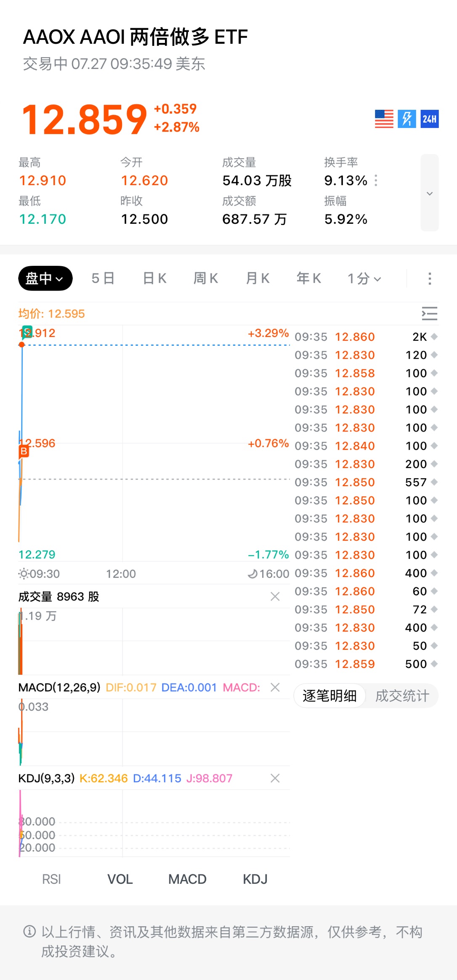Close the MACD indicator panel

click(x=275, y=687)
